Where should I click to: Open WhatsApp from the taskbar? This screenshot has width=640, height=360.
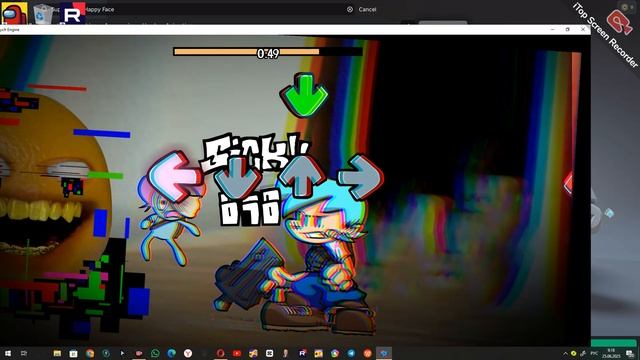(x=155, y=353)
